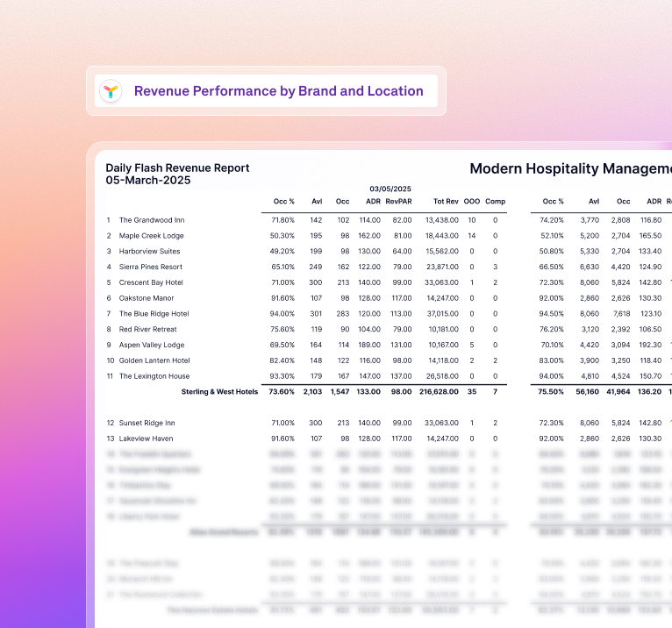Click the Daily Flash Revenue Report heading
672x628 pixels.
177,168
